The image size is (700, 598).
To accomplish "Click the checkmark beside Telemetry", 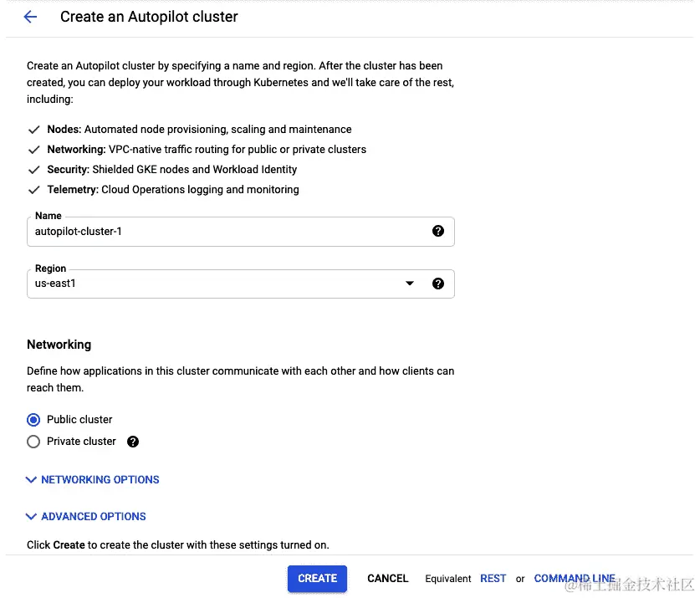I will click(34, 190).
